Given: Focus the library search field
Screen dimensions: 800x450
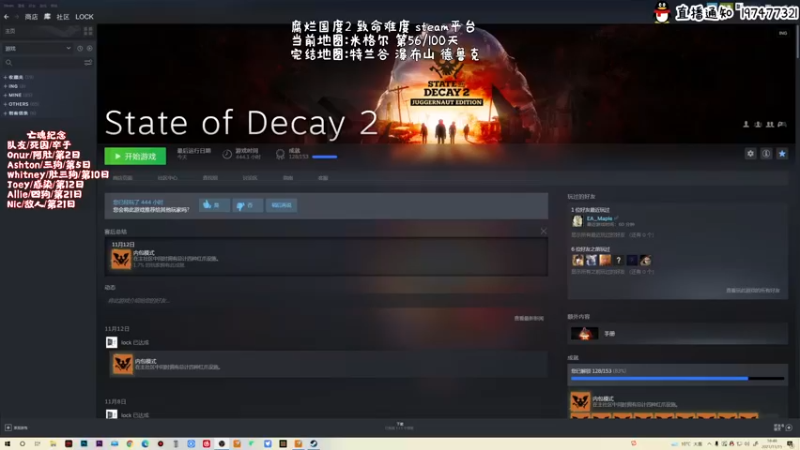Looking at the screenshot, I should click(x=43, y=63).
